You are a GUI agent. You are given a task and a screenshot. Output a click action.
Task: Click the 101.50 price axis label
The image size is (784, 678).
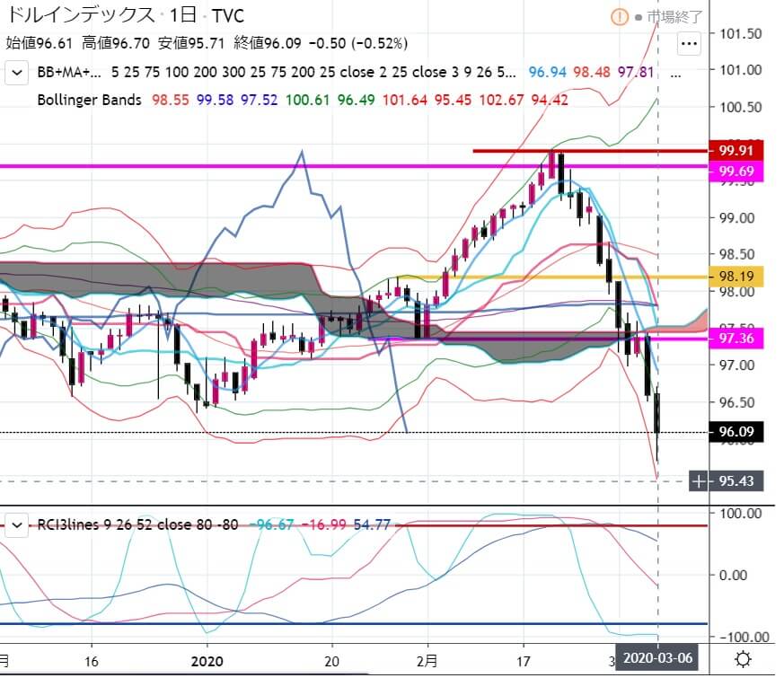click(x=741, y=34)
